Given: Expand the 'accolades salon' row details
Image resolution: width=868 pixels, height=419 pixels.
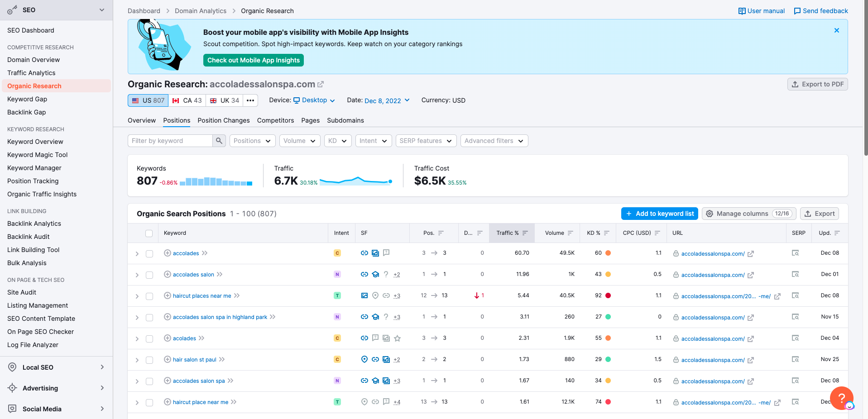Looking at the screenshot, I should (137, 275).
